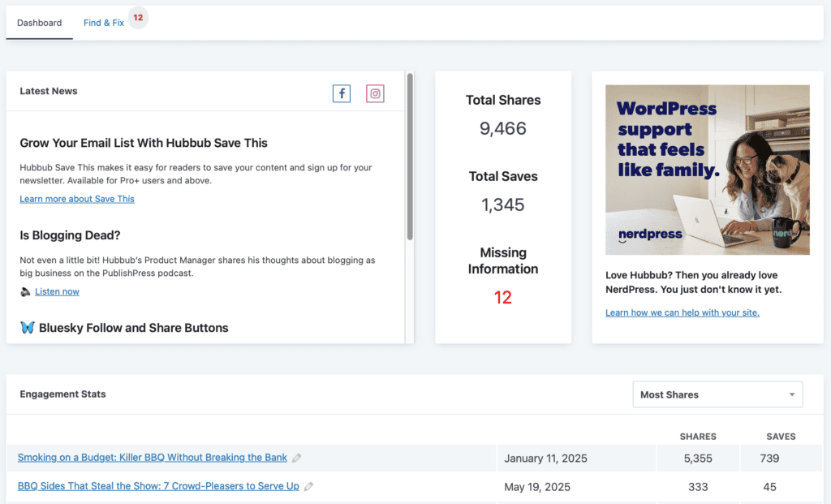
Task: Click the pencil icon beside Smoking on a Budget
Action: coord(297,458)
